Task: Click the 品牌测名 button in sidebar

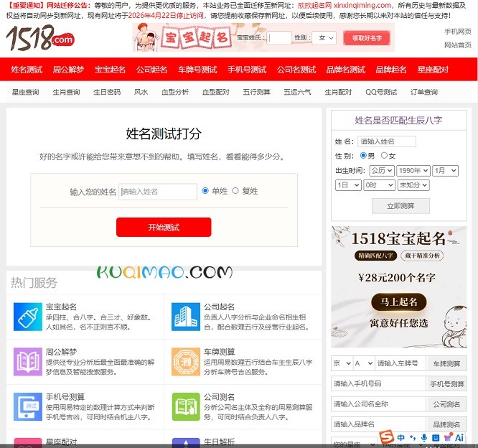Action: coord(446,424)
